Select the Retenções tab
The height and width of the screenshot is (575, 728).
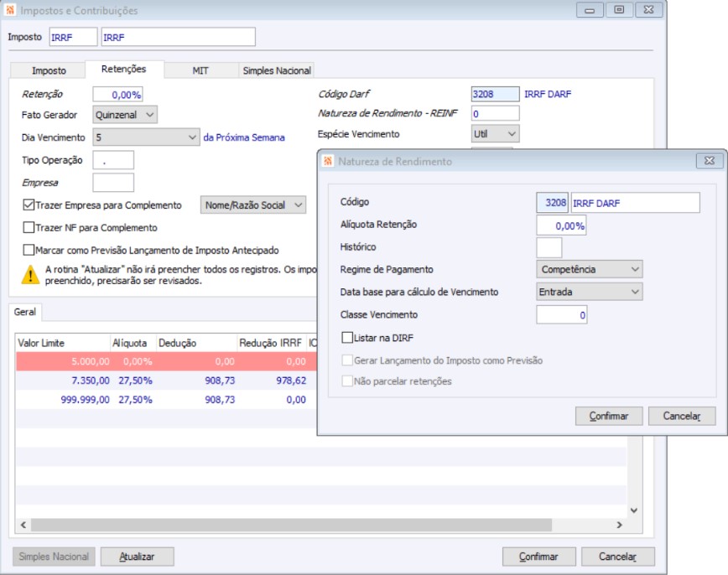[x=124, y=69]
